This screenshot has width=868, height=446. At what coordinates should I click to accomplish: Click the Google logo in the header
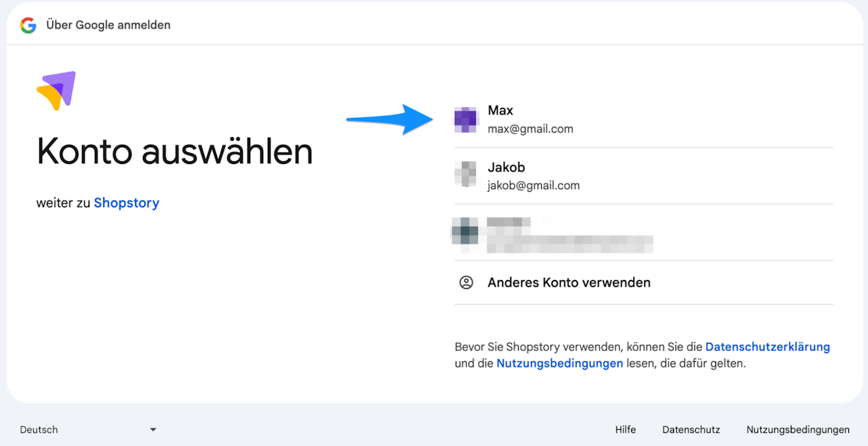click(x=28, y=25)
